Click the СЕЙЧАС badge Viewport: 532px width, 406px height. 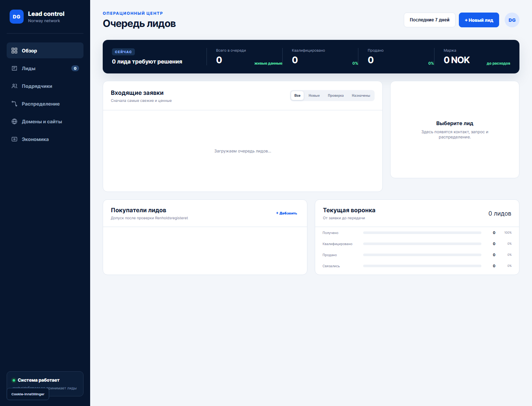pyautogui.click(x=123, y=52)
